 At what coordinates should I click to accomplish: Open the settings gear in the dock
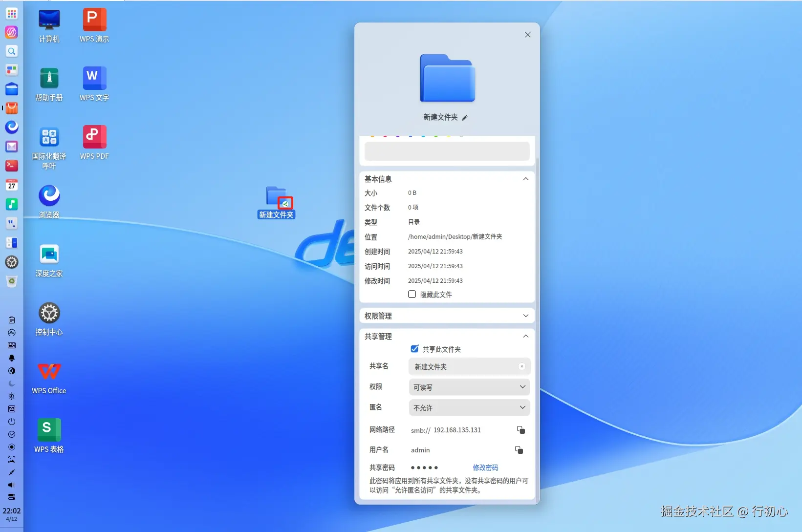tap(12, 262)
